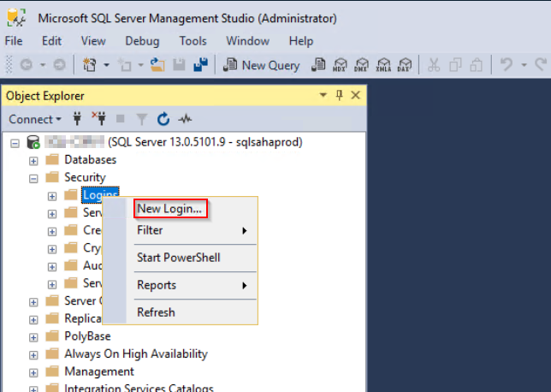Screen dimensions: 551x392
Task: Open Analysis Services DAX Query icon
Action: 405,65
